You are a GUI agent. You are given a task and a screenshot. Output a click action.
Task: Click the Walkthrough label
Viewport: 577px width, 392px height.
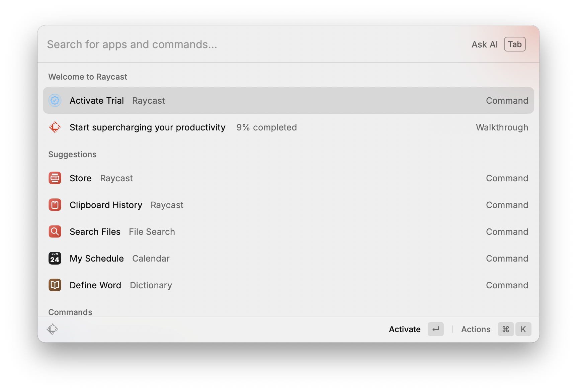[x=502, y=127]
